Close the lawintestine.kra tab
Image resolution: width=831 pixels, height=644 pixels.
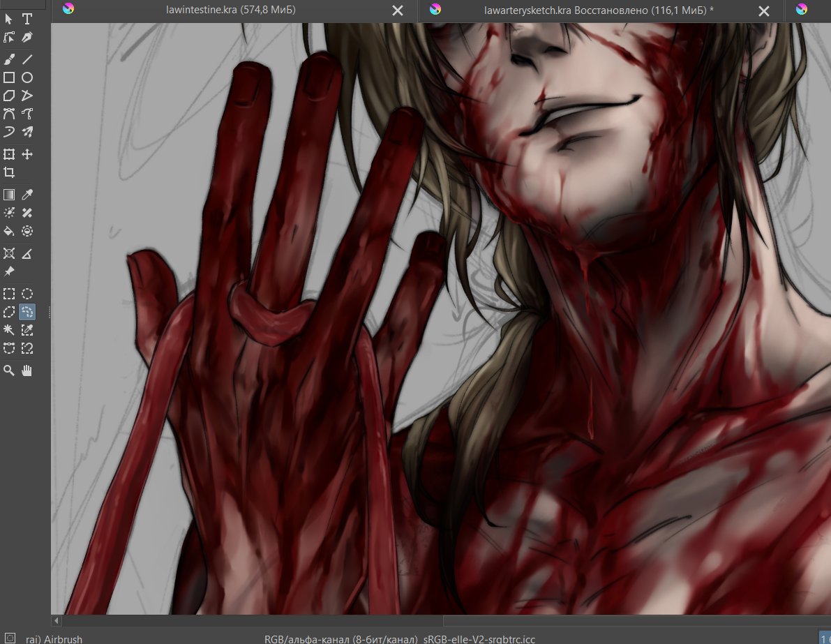click(398, 10)
